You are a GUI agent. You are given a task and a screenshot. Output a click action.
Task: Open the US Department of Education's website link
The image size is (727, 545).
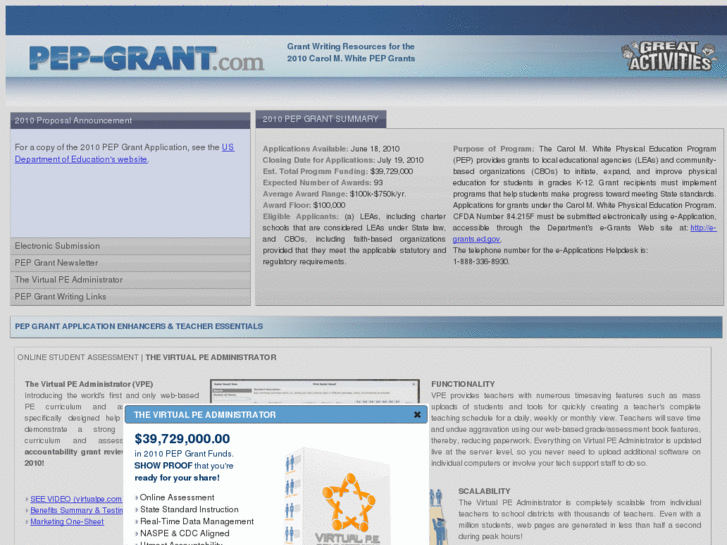pos(124,153)
